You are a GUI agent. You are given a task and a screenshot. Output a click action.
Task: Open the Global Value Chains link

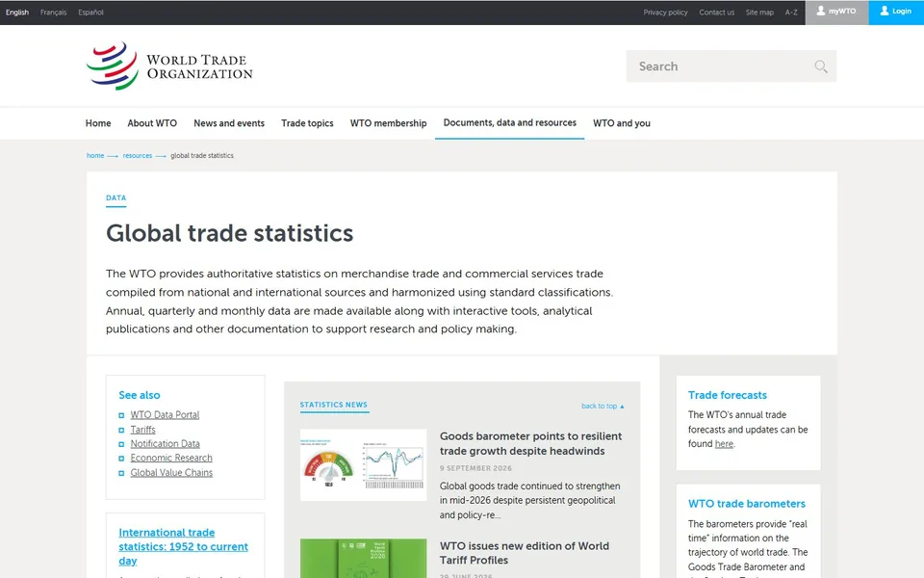pos(171,473)
